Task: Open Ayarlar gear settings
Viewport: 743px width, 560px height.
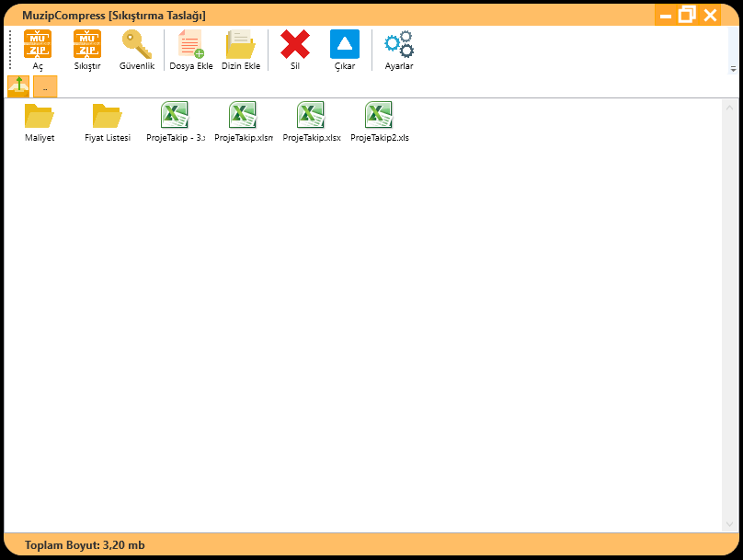Action: (x=399, y=50)
